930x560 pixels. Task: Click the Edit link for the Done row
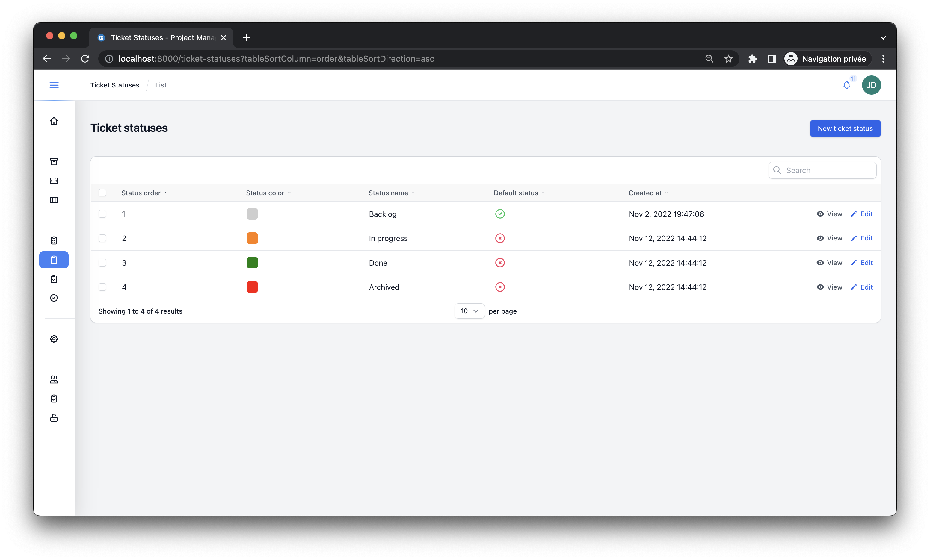pyautogui.click(x=862, y=263)
